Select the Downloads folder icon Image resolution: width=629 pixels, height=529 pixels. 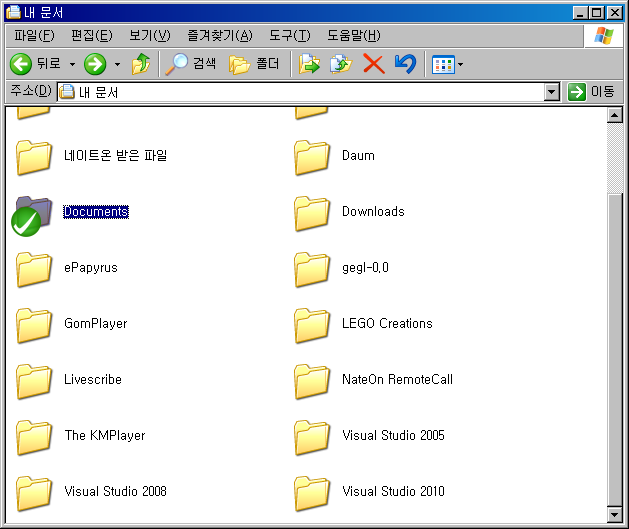pos(312,213)
